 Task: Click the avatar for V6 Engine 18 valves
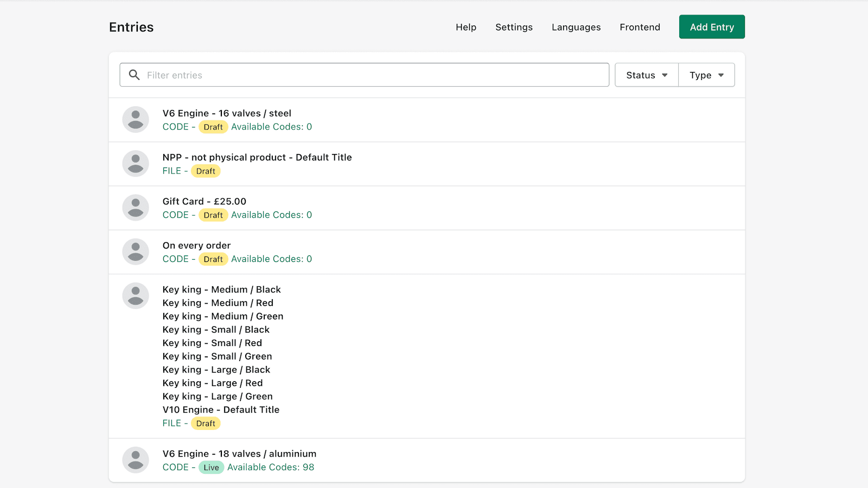click(136, 459)
